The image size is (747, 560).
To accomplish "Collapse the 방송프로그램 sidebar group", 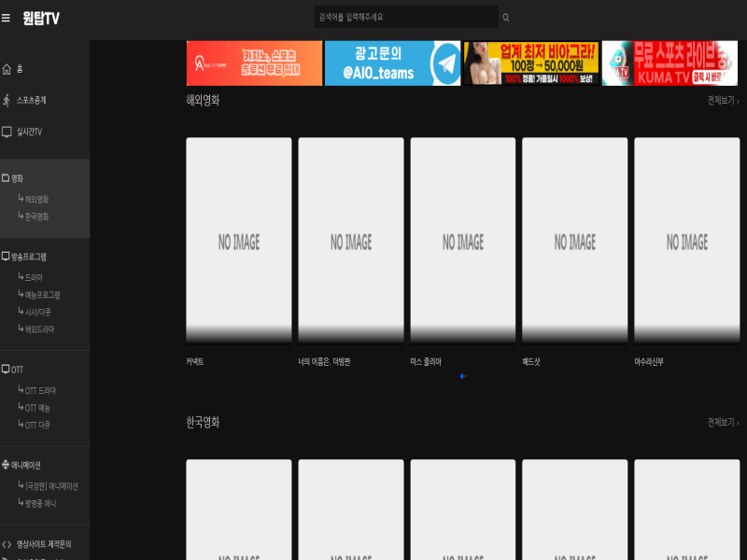I will pos(28,257).
